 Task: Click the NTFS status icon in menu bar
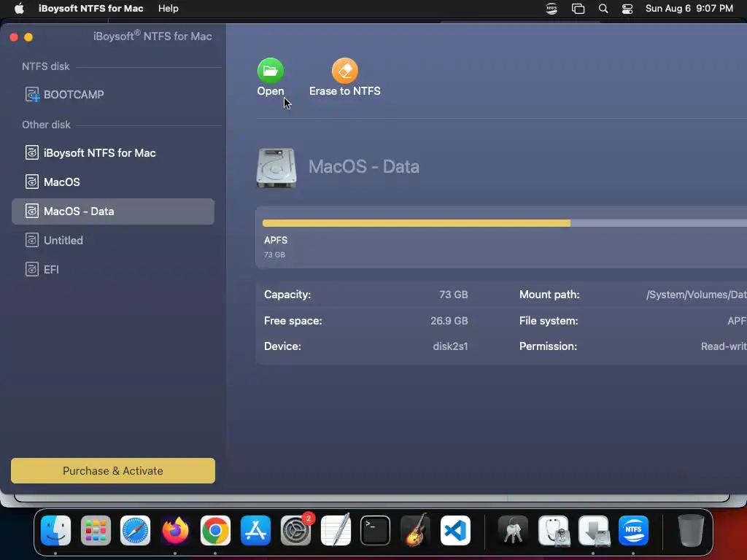[x=551, y=9]
